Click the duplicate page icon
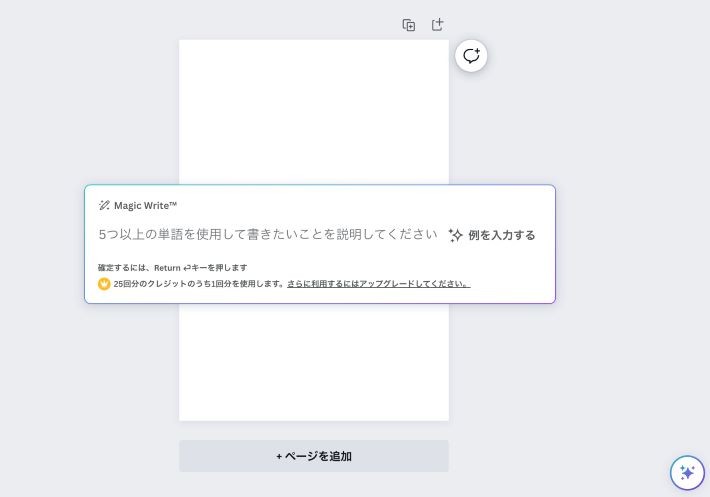This screenshot has width=710, height=497. coord(409,25)
